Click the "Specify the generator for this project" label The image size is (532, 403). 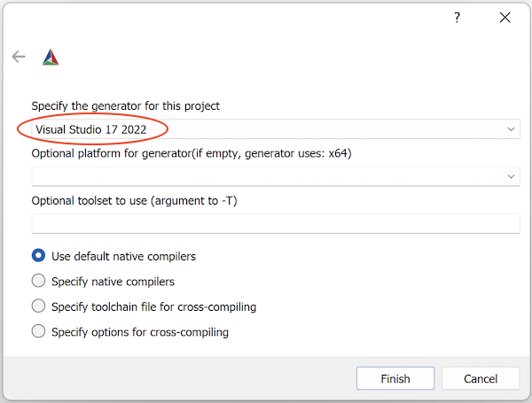click(126, 106)
